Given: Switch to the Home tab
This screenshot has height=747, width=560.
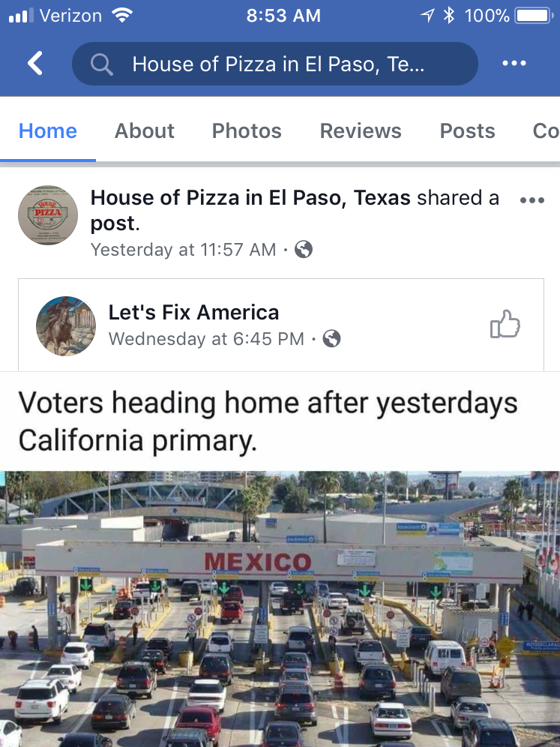Looking at the screenshot, I should click(x=48, y=131).
